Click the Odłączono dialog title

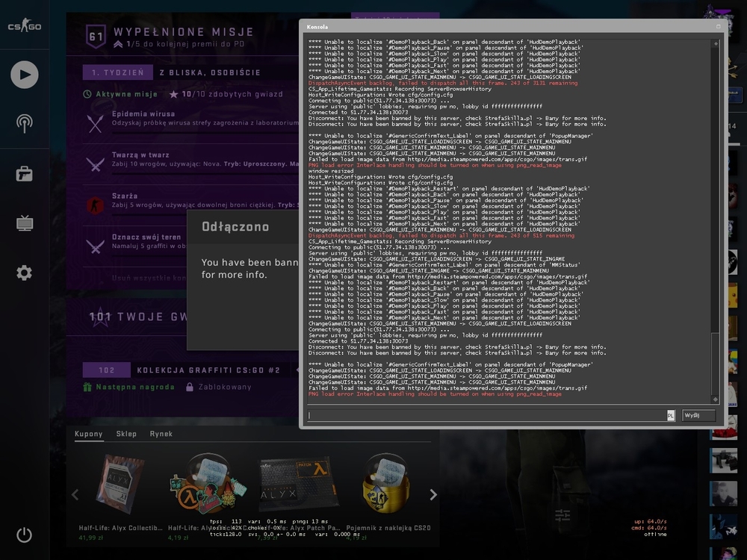tap(235, 227)
